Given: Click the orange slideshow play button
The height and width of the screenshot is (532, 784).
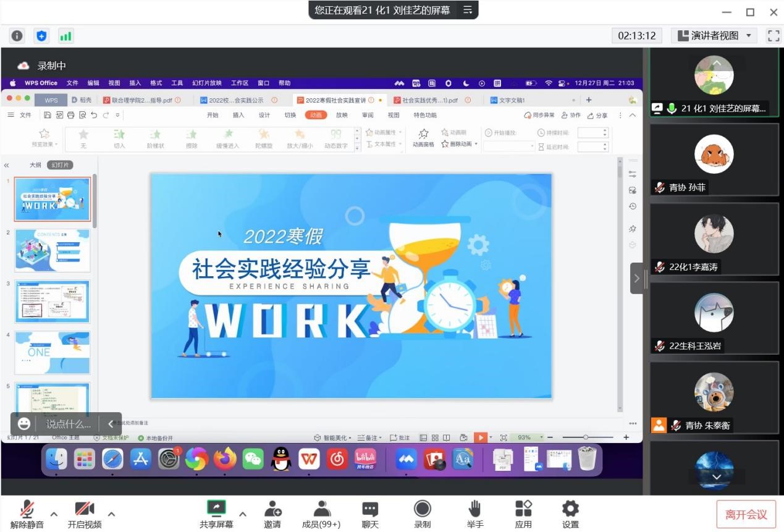Looking at the screenshot, I should point(481,437).
